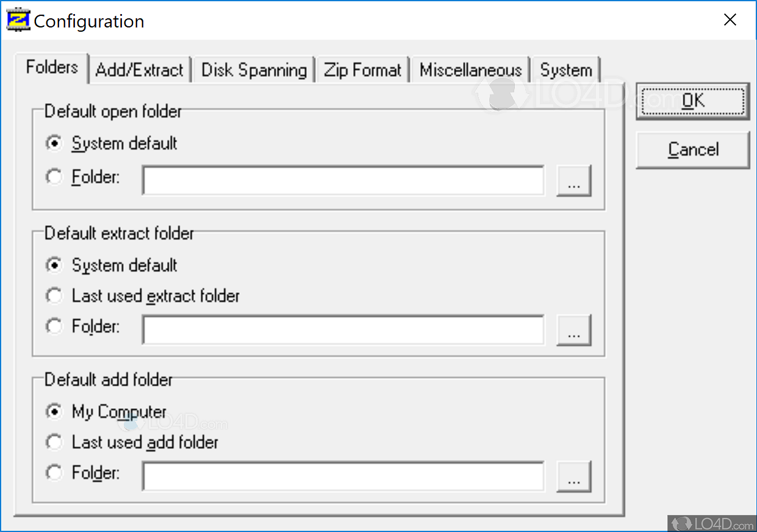Focus the default open folder path field
The height and width of the screenshot is (532, 757).
343,181
